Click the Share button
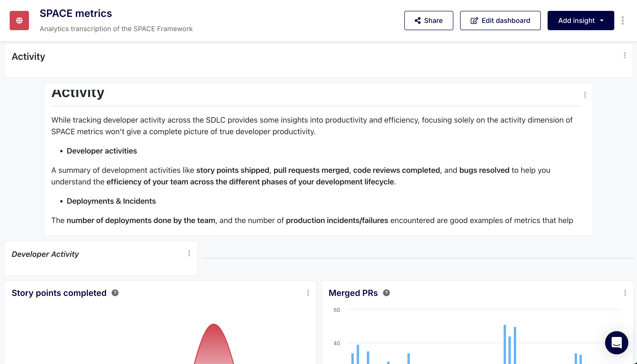 428,21
